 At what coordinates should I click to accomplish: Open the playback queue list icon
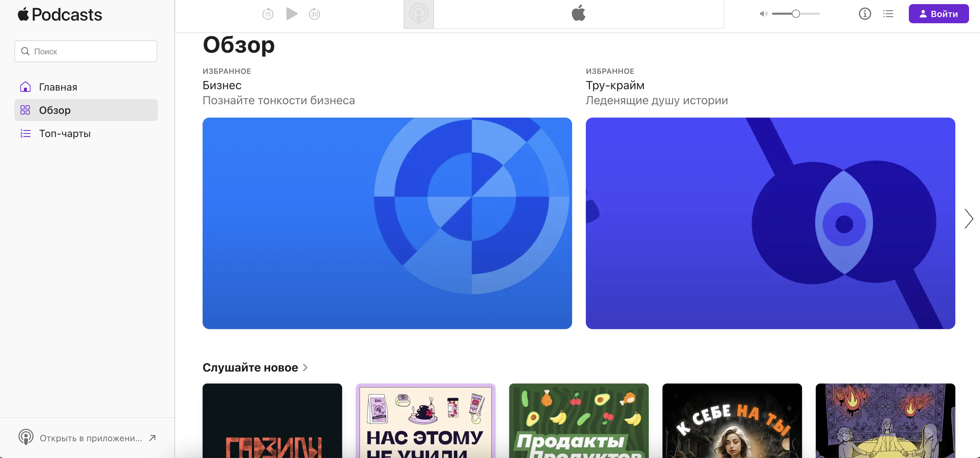888,14
